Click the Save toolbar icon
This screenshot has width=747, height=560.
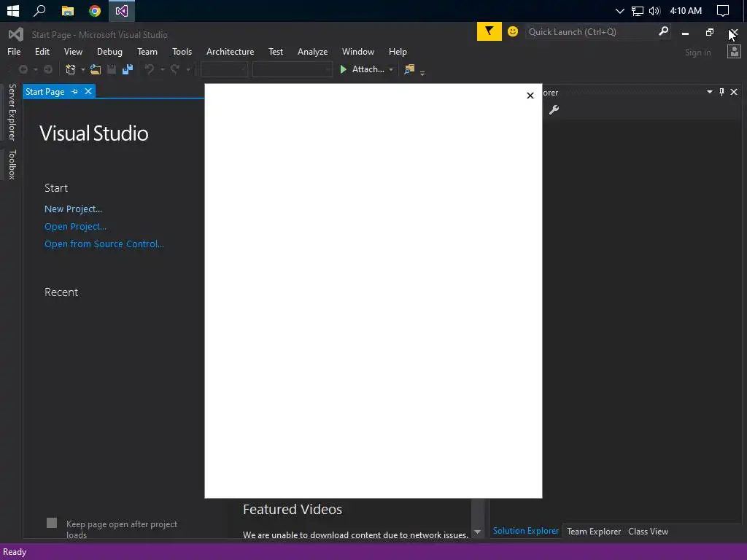coord(112,69)
